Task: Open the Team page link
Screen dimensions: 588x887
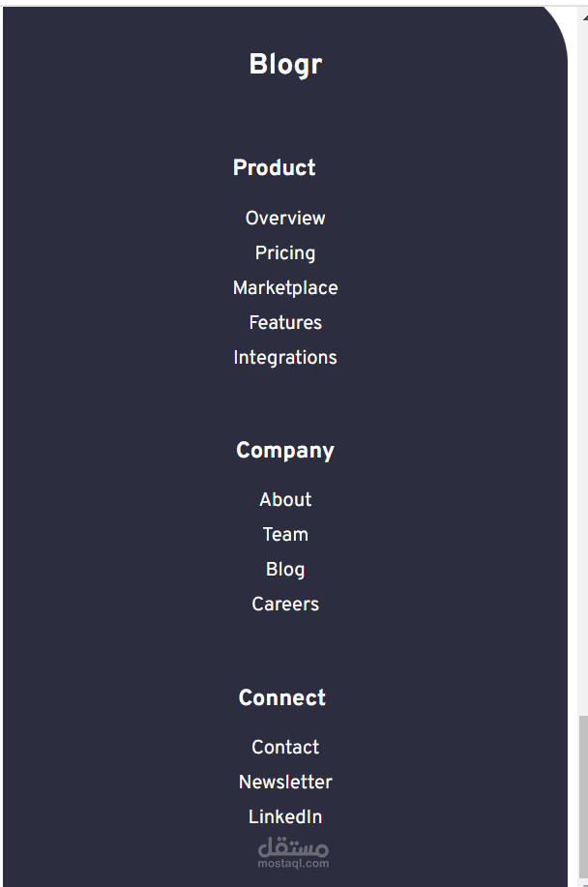Action: click(285, 534)
